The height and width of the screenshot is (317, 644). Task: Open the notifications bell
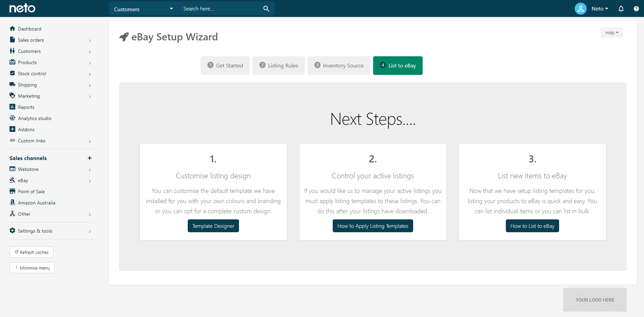[621, 9]
